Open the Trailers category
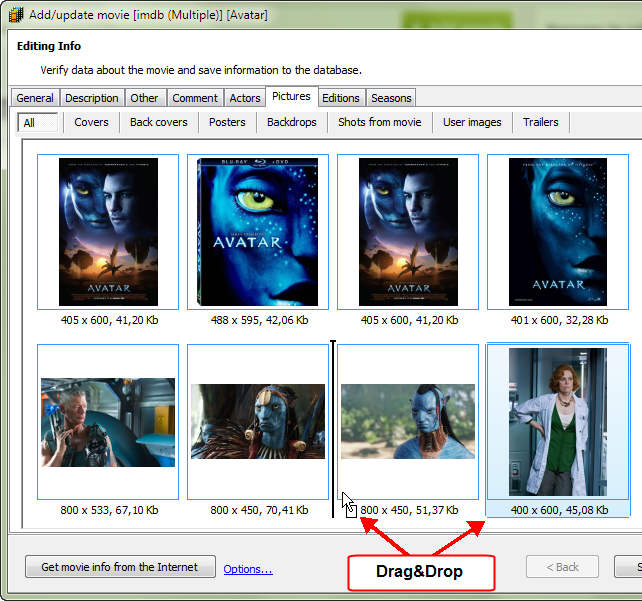The width and height of the screenshot is (642, 601). pos(540,122)
